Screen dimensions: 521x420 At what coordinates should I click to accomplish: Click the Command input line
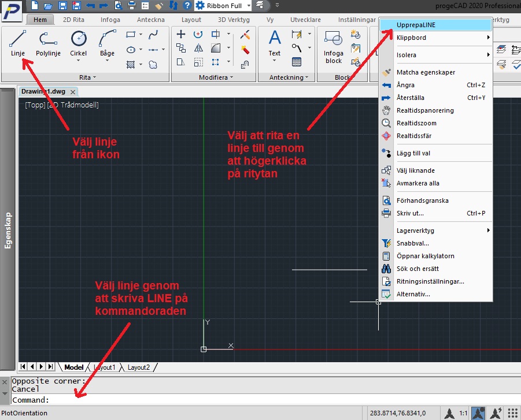pos(266,400)
